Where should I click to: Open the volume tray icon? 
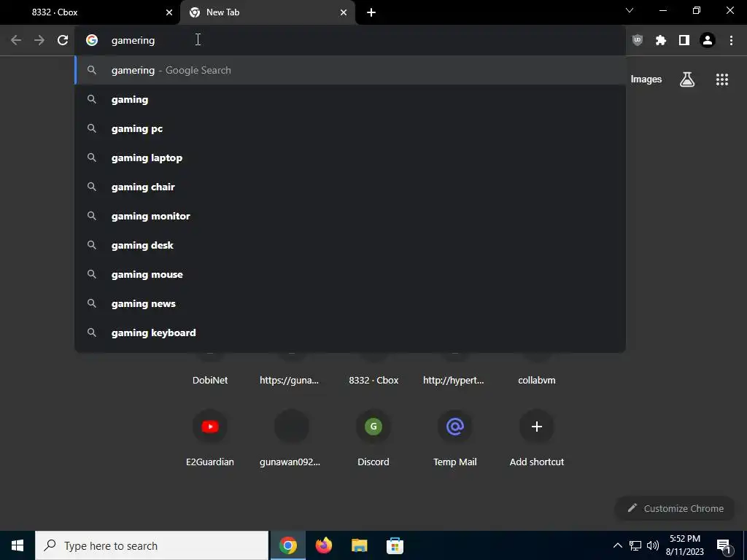(653, 545)
